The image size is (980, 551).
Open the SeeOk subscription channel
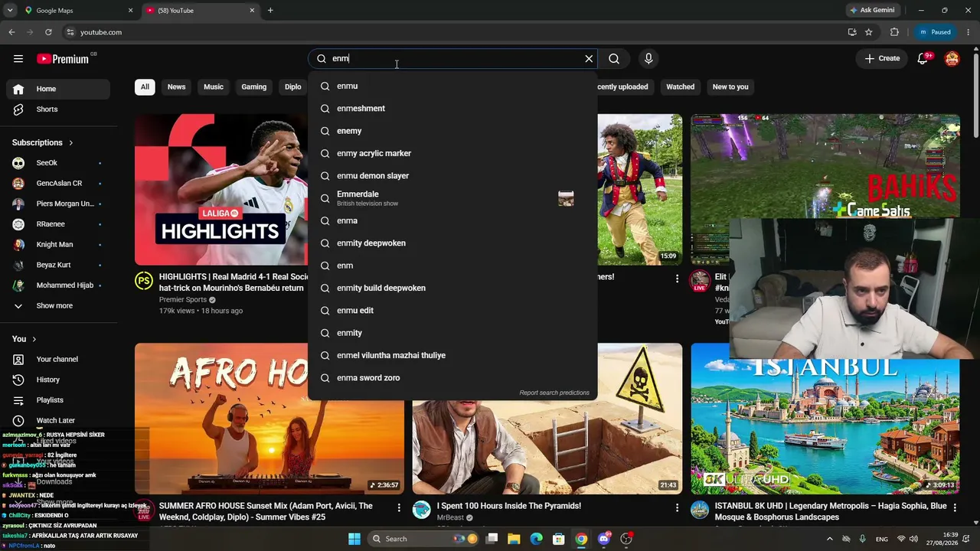[58, 163]
